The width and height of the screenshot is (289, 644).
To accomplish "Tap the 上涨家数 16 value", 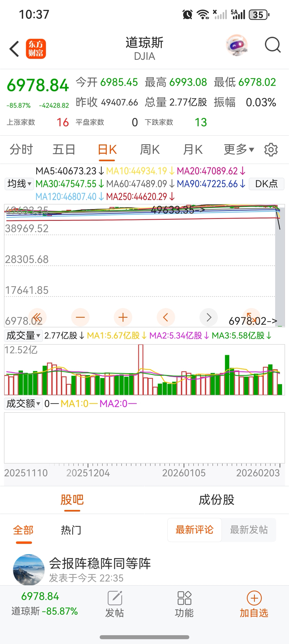I will click(x=63, y=122).
